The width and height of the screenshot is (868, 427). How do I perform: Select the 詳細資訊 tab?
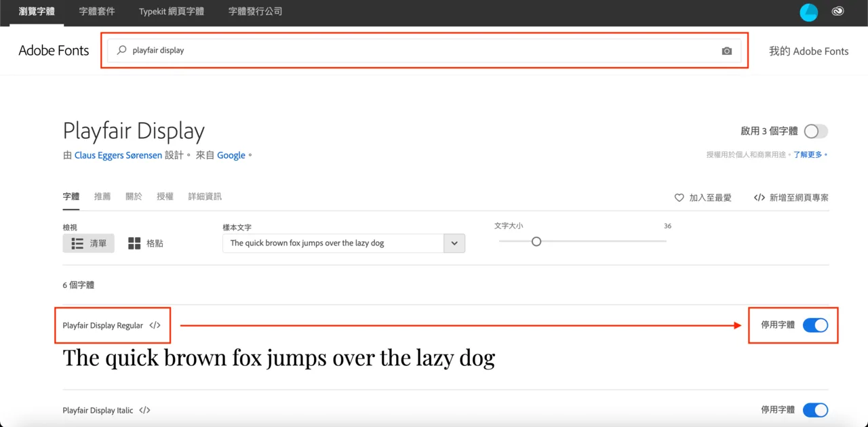click(205, 197)
